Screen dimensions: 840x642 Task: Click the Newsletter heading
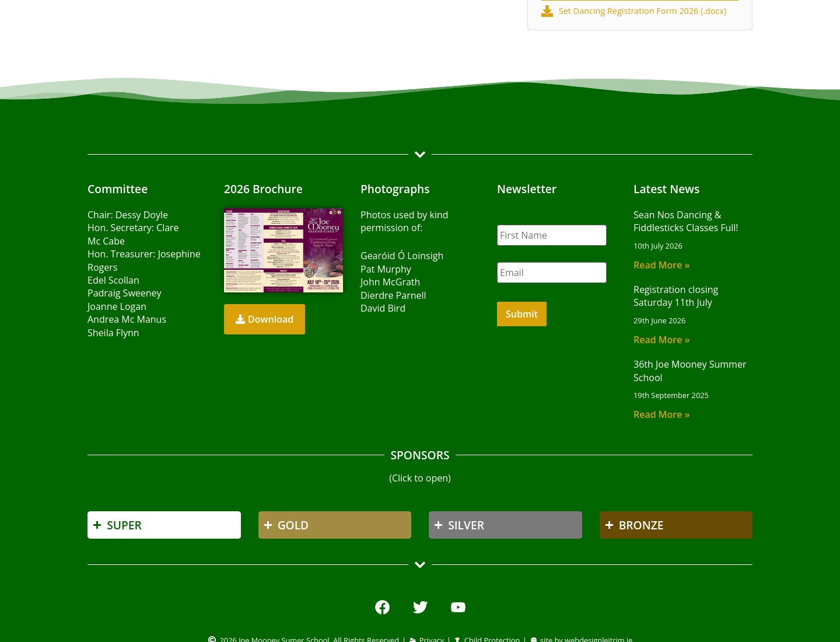[527, 189]
